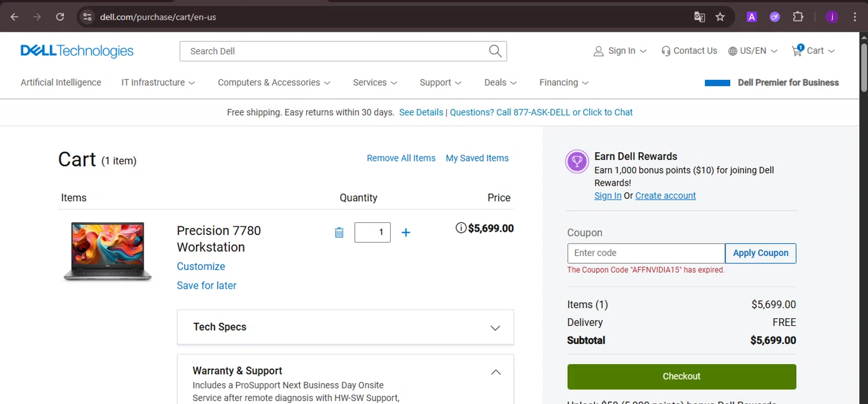Open Artificial Intelligence nav item
The width and height of the screenshot is (868, 404).
click(x=61, y=82)
